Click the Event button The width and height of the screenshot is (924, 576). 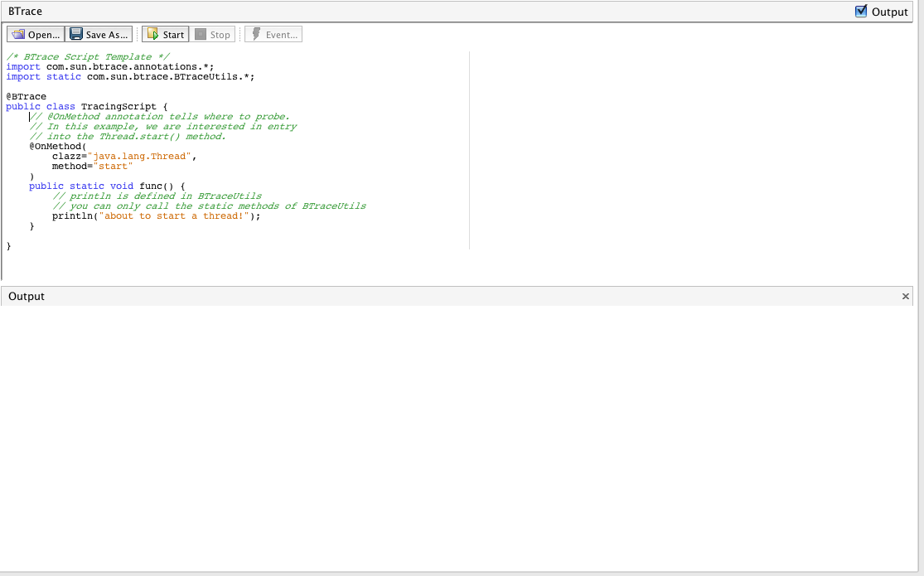273,34
